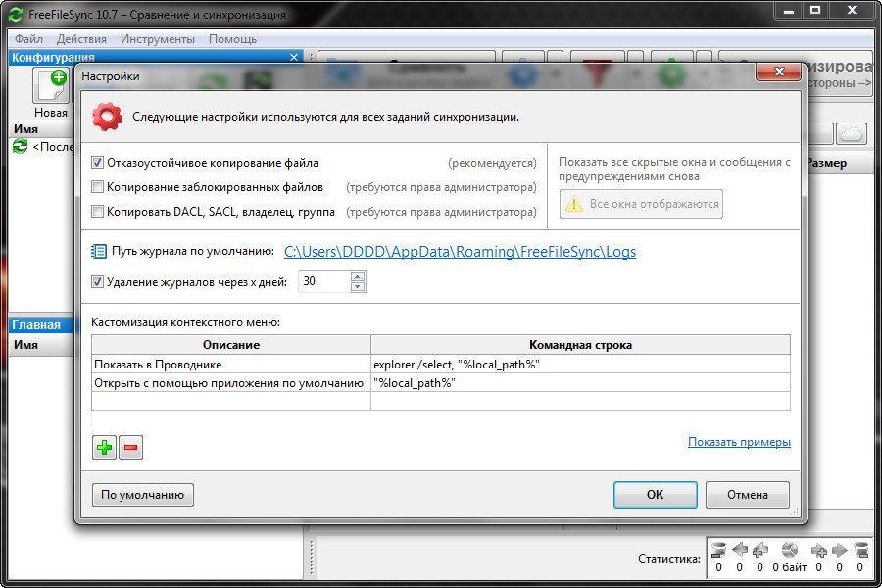Toggle Отказоустойчивое копирование файла checkbox
Screen dimensions: 882x588
(97, 163)
